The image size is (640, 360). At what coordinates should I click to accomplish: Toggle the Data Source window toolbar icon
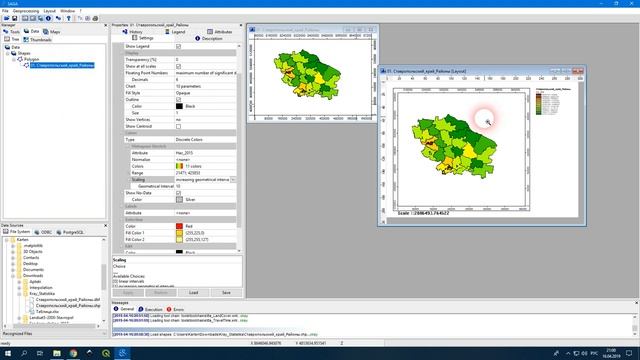tap(40, 18)
